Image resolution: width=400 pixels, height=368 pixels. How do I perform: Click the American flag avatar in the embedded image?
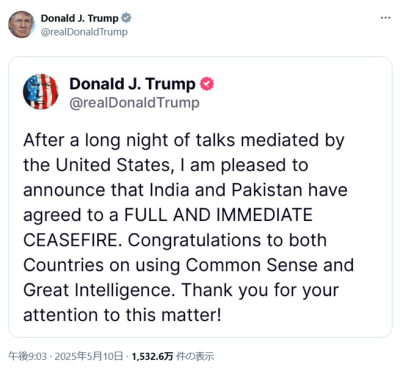(x=41, y=92)
